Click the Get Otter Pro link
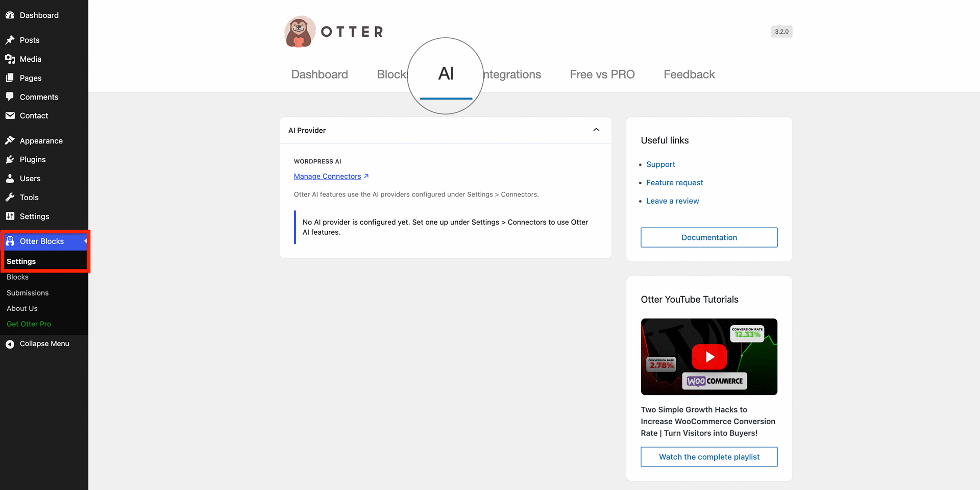 29,324
